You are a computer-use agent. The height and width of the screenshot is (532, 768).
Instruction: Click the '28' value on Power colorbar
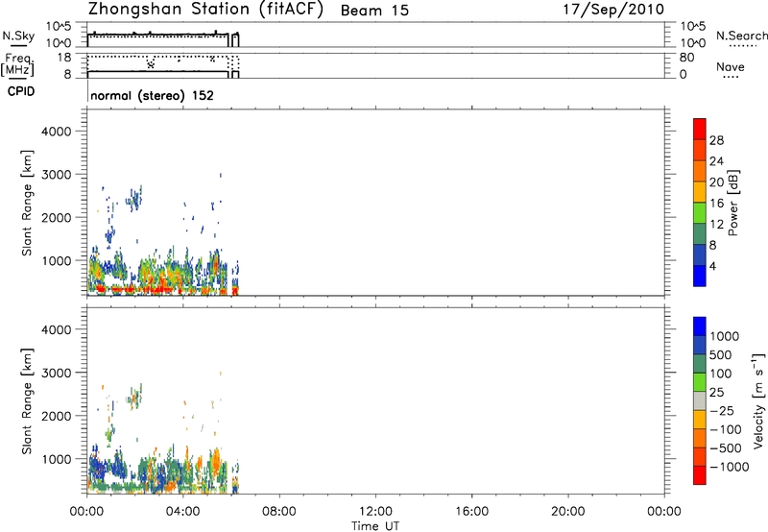point(716,140)
